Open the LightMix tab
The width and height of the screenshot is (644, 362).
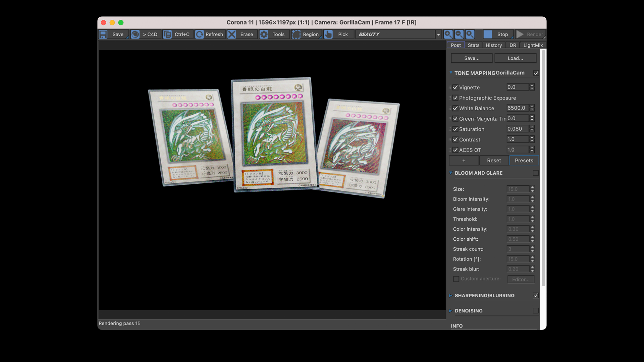(x=533, y=45)
